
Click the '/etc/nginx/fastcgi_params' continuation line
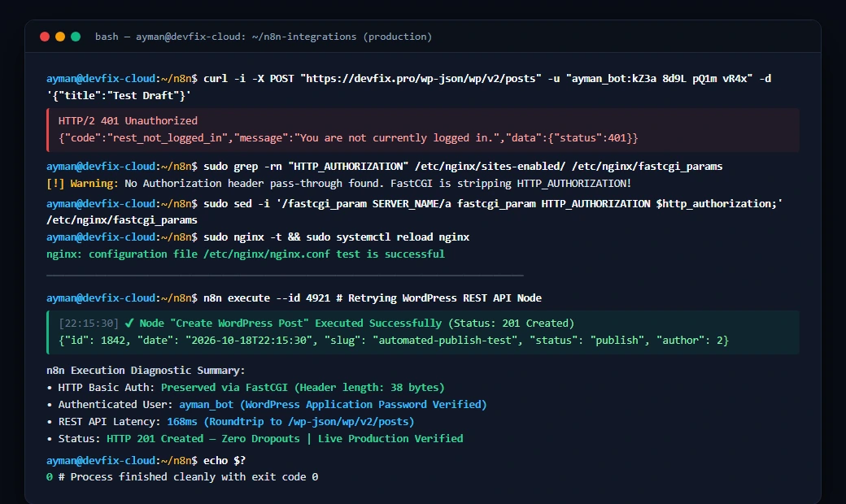122,220
